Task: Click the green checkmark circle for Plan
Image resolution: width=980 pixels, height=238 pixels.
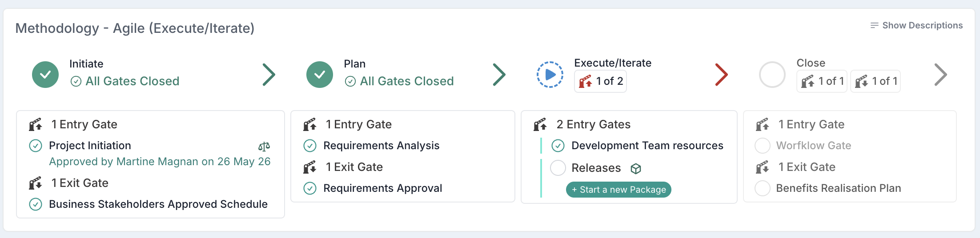Action: pos(320,75)
